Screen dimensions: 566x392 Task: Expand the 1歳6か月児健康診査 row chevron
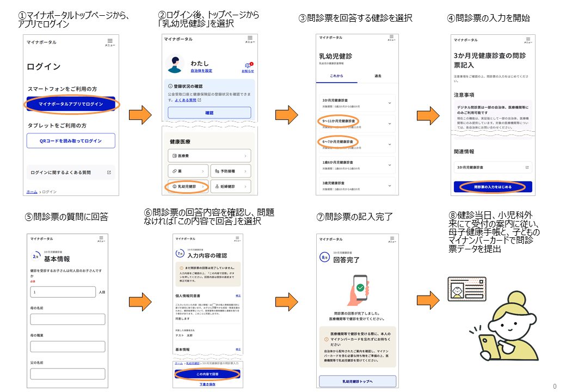(390, 165)
